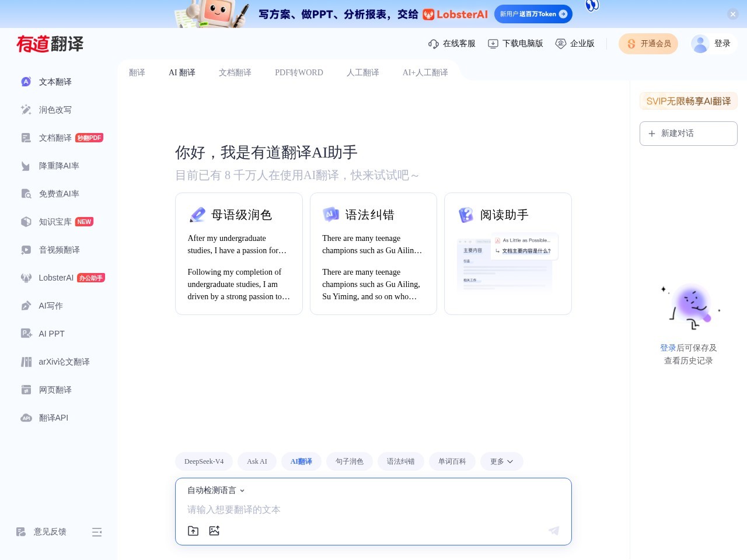Click the 音视频翻译 play icon

click(x=26, y=250)
